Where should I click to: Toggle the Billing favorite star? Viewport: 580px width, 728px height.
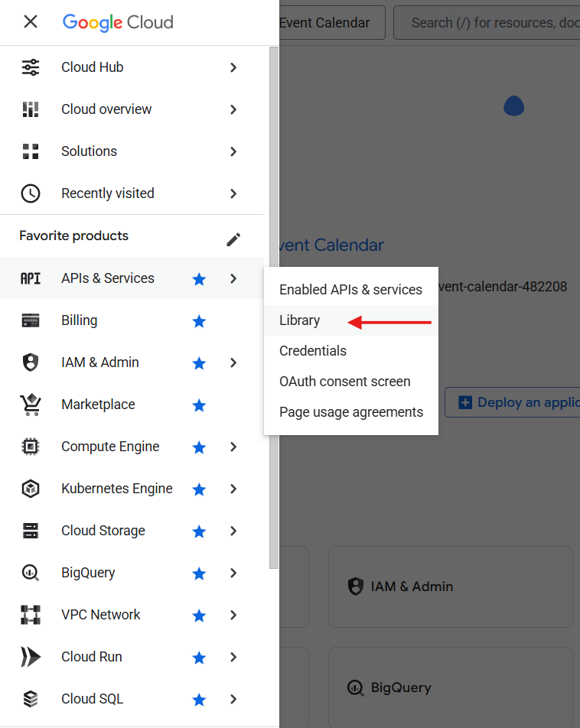pos(199,321)
